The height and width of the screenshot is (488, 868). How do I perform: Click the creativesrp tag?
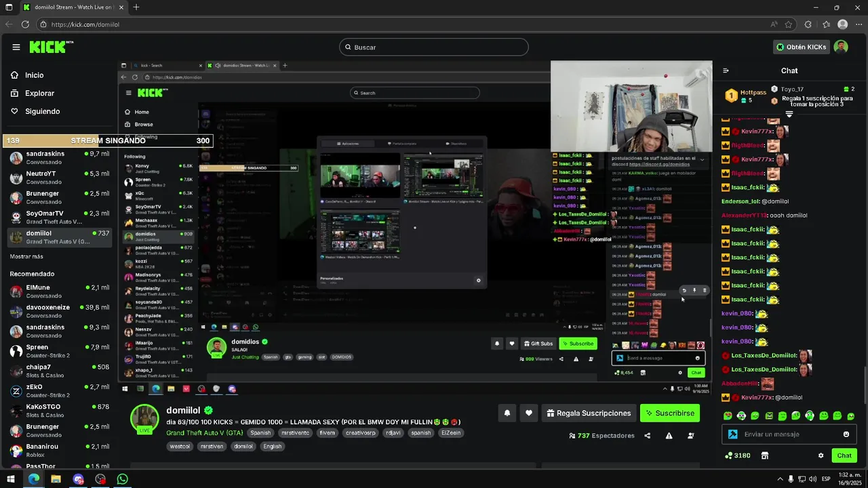tap(361, 432)
